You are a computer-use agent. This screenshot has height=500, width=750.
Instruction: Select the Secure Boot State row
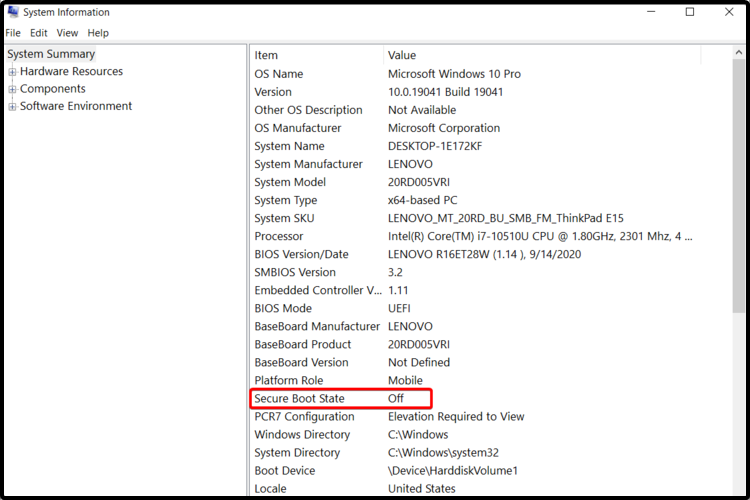[x=476, y=399]
